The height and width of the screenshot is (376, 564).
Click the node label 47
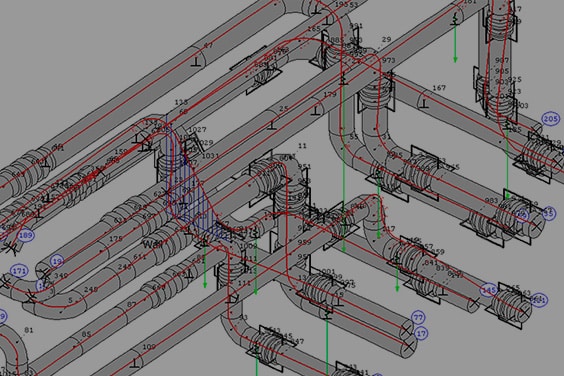[208, 45]
